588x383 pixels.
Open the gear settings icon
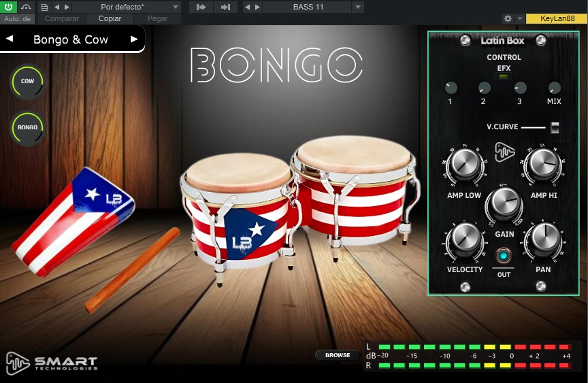pyautogui.click(x=508, y=19)
